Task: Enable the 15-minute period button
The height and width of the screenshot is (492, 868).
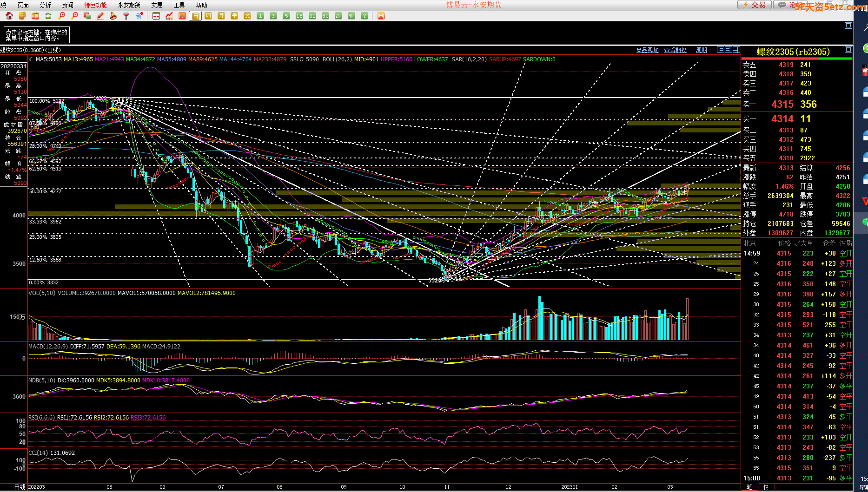Action: tap(299, 16)
